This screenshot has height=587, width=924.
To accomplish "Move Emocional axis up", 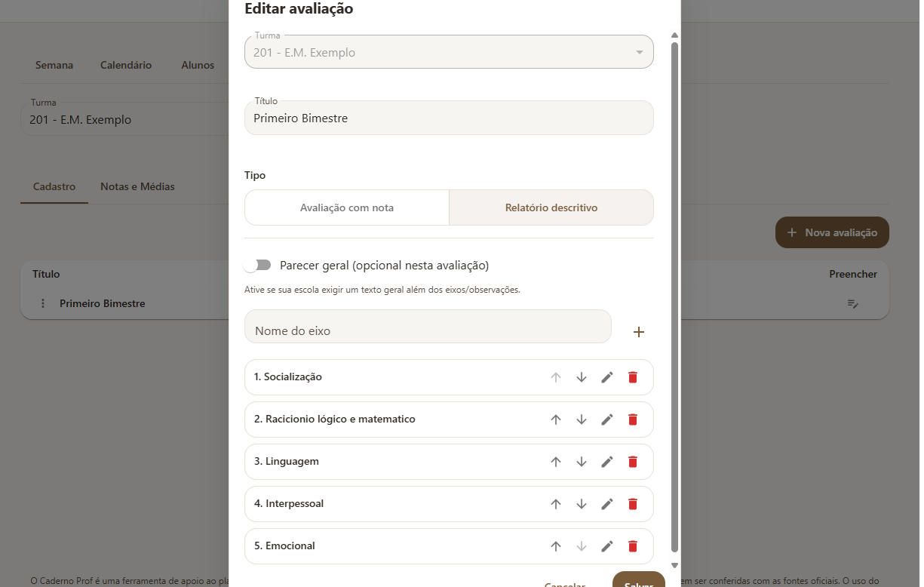I will point(556,546).
